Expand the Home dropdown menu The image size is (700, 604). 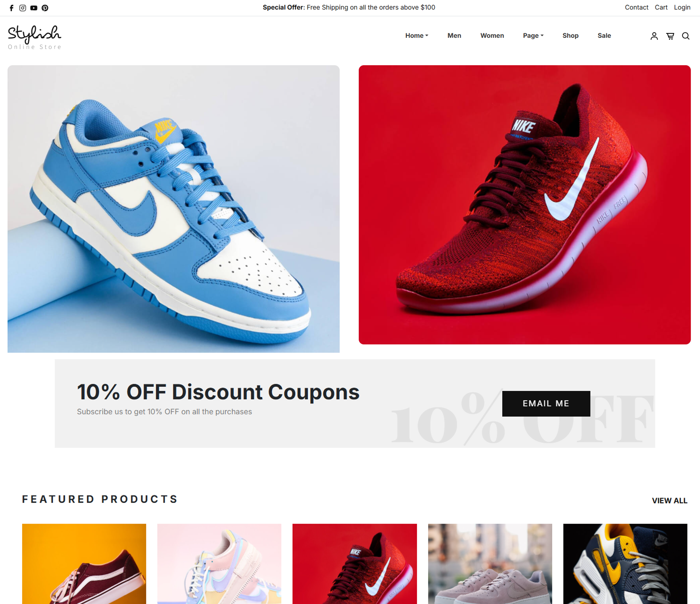[x=417, y=35]
